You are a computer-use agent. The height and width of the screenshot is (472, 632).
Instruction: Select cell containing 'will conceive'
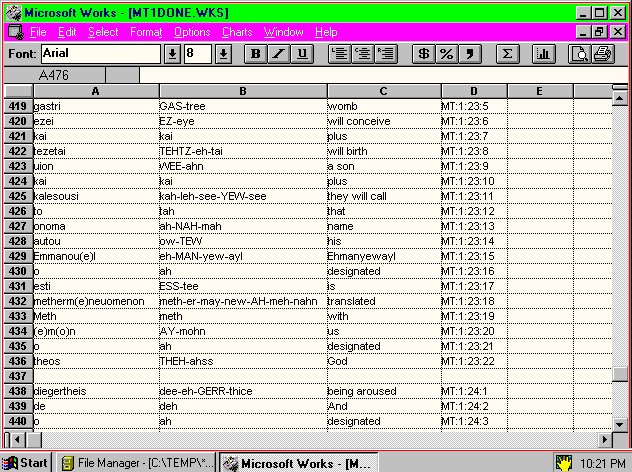point(384,121)
